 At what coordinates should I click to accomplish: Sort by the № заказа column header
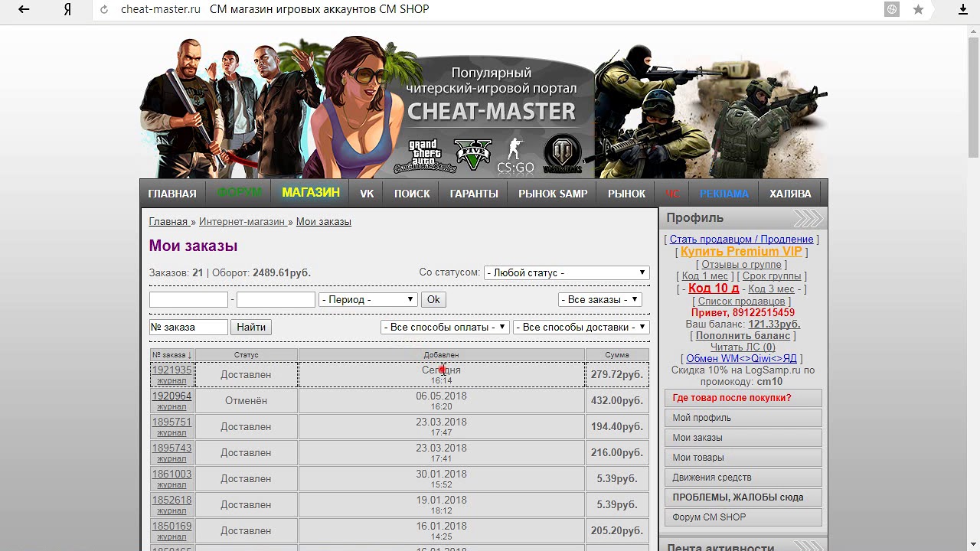pyautogui.click(x=171, y=355)
